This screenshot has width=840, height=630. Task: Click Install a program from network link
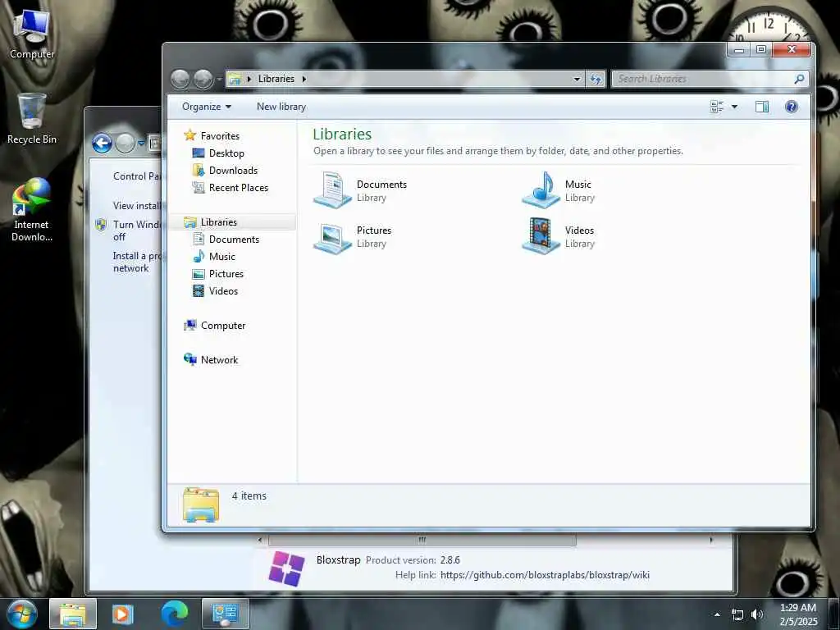(x=137, y=262)
